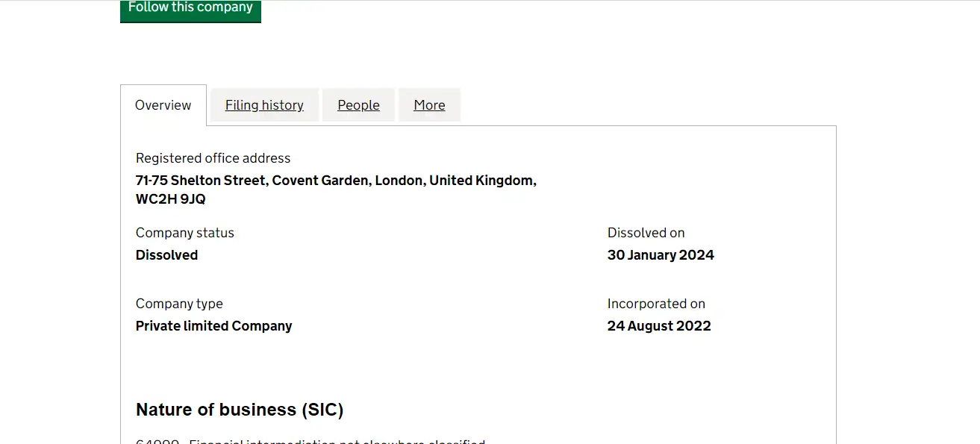The width and height of the screenshot is (980, 444).
Task: Switch to the People tab
Action: point(358,105)
